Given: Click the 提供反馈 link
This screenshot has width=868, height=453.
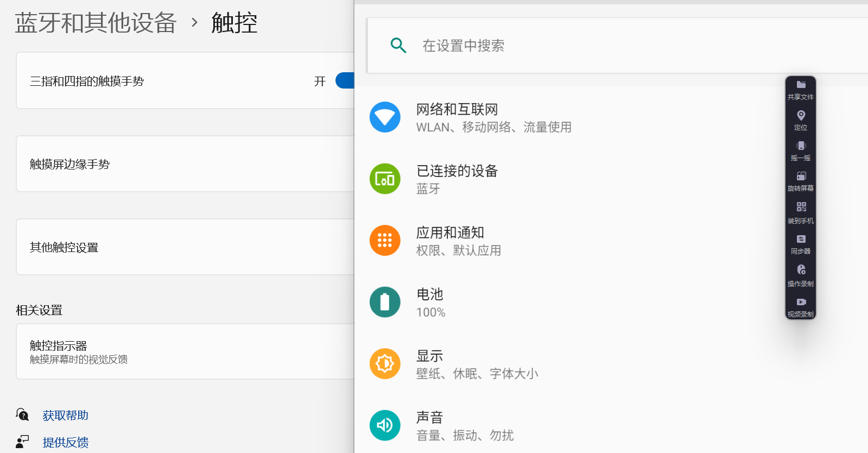Looking at the screenshot, I should (x=65, y=442).
